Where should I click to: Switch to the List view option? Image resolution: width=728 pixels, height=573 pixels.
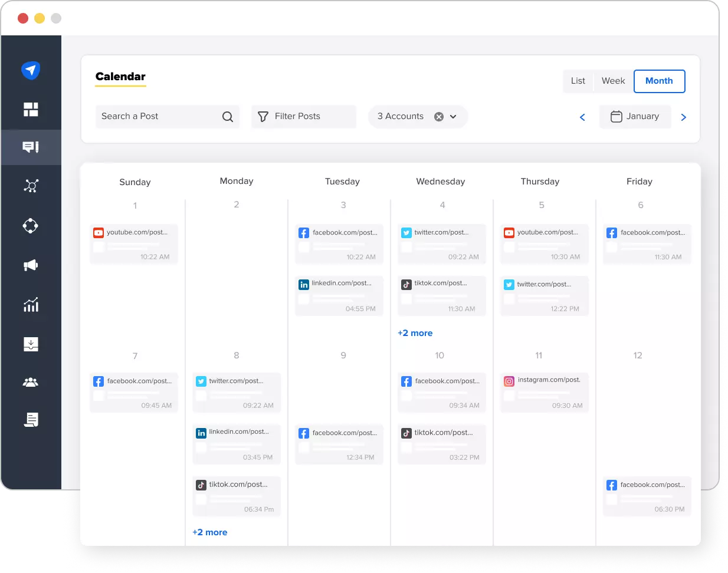pos(578,81)
